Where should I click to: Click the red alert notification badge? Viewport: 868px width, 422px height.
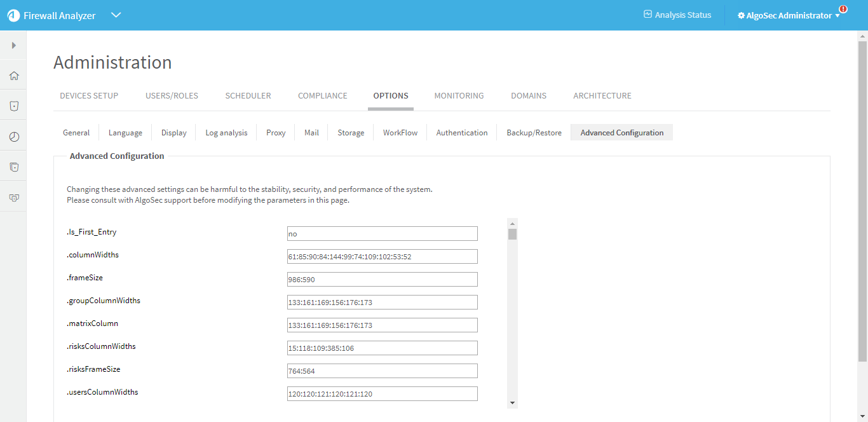point(843,9)
